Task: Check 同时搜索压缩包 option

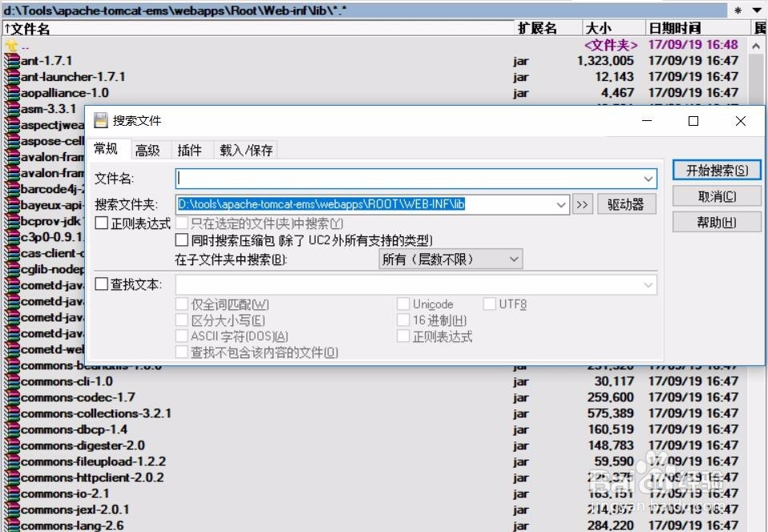Action: click(181, 240)
